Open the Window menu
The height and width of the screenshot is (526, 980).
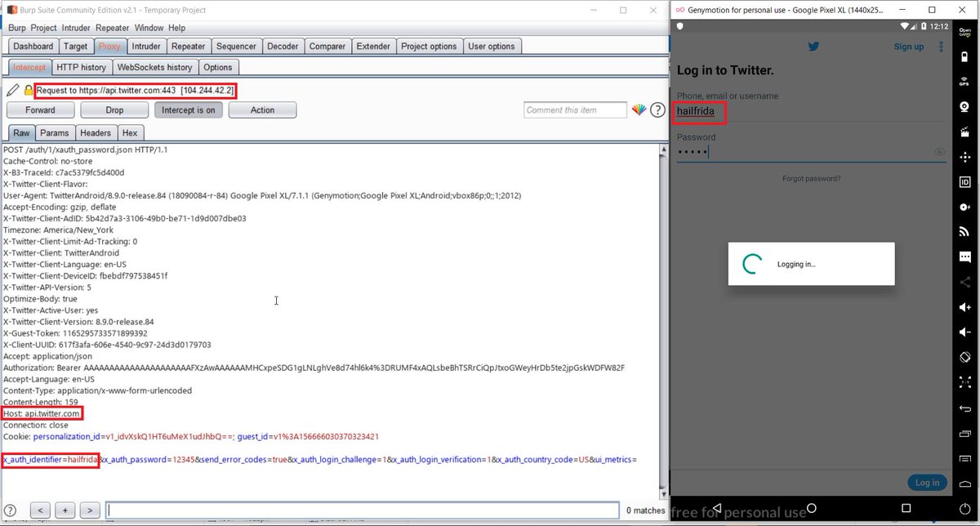pos(149,28)
